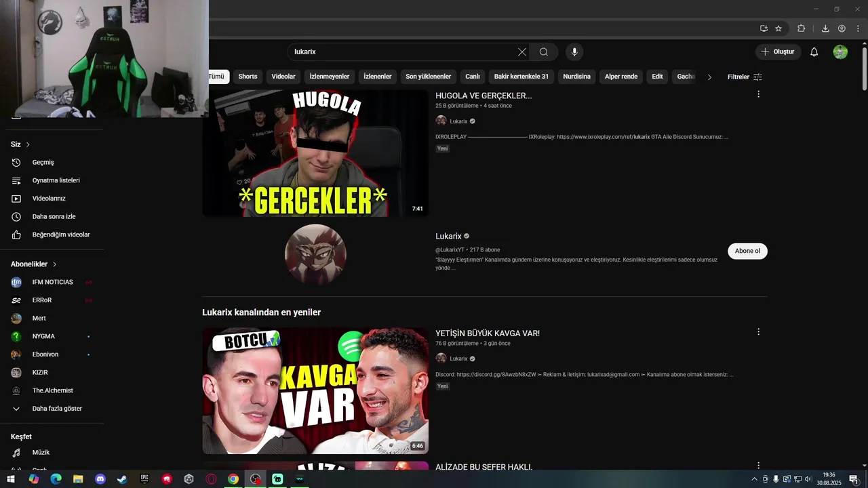Open The.Alchemist subscription channel

(52, 390)
